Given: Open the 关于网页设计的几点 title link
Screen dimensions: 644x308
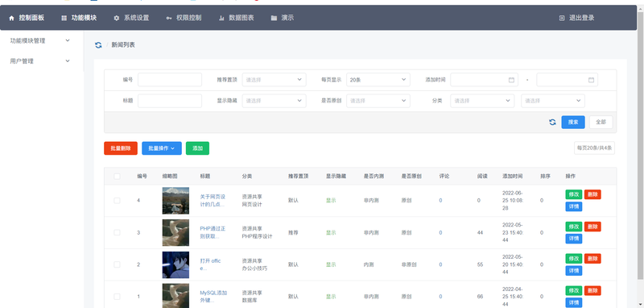Looking at the screenshot, I should coord(213,201).
